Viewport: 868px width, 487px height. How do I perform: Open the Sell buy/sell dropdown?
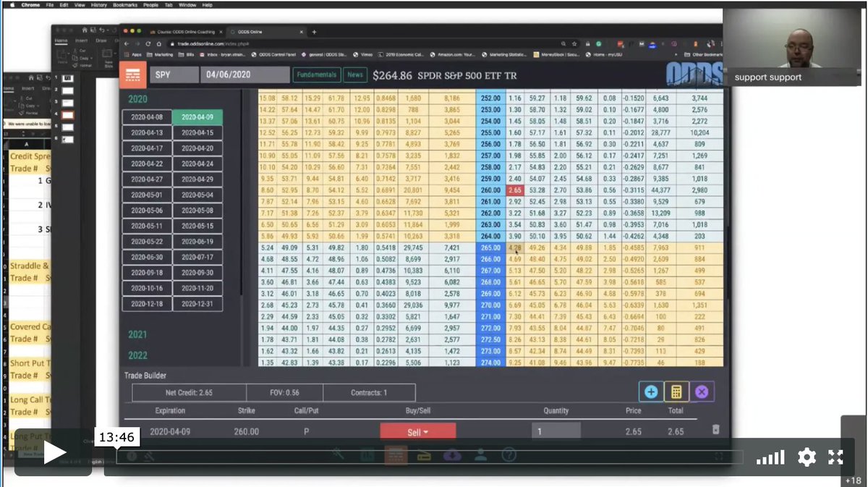coord(417,431)
